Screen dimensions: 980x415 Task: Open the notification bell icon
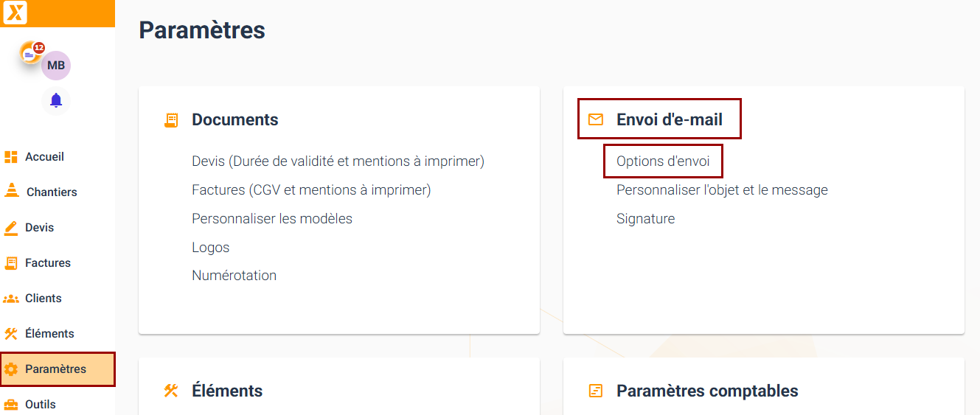click(56, 100)
